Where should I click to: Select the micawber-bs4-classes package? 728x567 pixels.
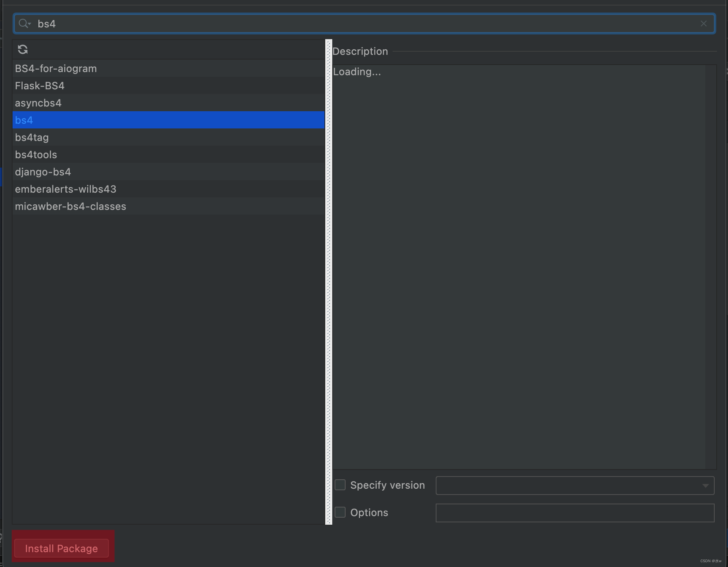click(x=71, y=206)
